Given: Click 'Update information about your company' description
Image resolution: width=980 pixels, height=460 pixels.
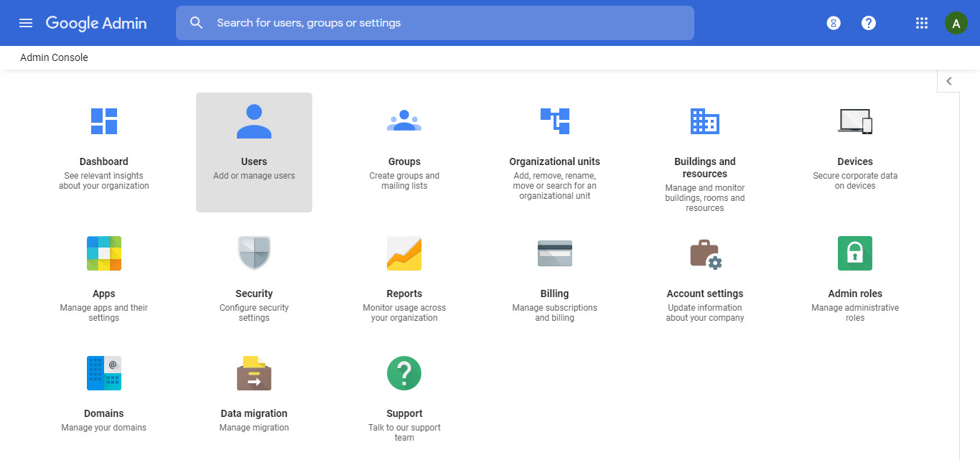Looking at the screenshot, I should pyautogui.click(x=705, y=313).
